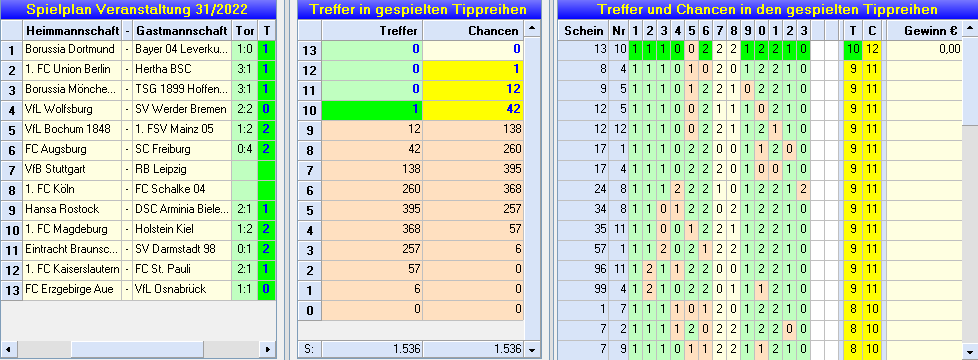The width and height of the screenshot is (978, 360).
Task: Click VfL Osnabrück guest team
Action: coord(182,289)
